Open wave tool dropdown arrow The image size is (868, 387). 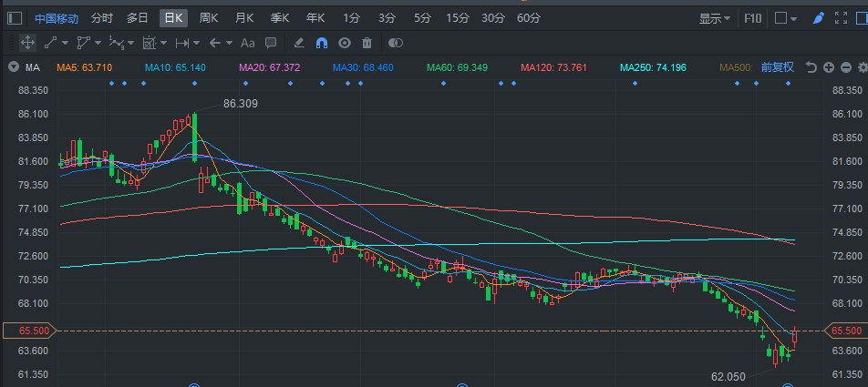point(130,43)
